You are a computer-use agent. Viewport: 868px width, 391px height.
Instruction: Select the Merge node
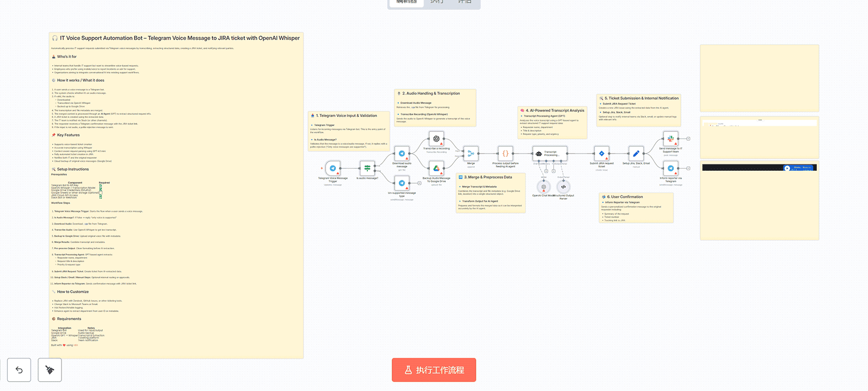coord(471,154)
